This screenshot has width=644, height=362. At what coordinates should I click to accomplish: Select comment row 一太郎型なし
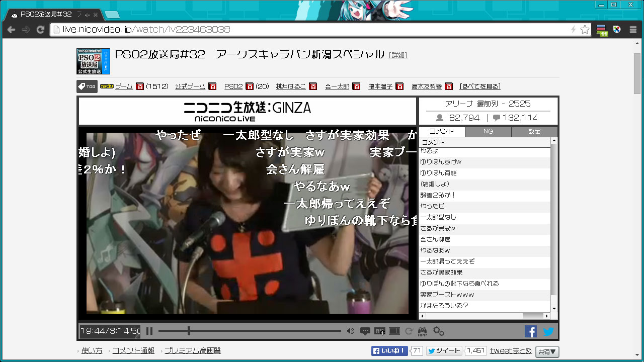(x=485, y=217)
